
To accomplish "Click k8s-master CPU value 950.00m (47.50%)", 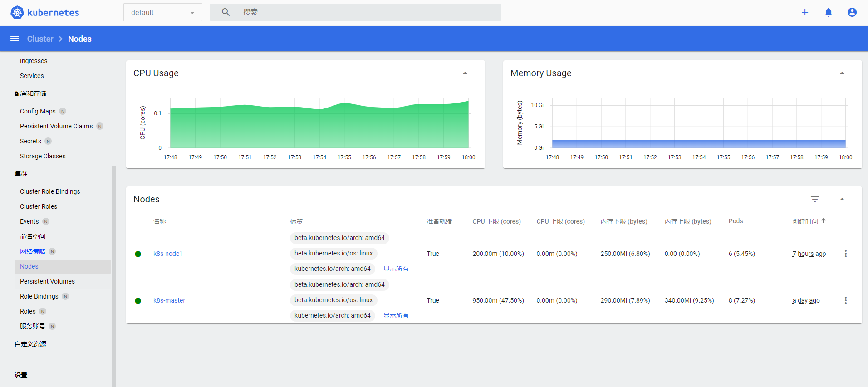I will 498,300.
